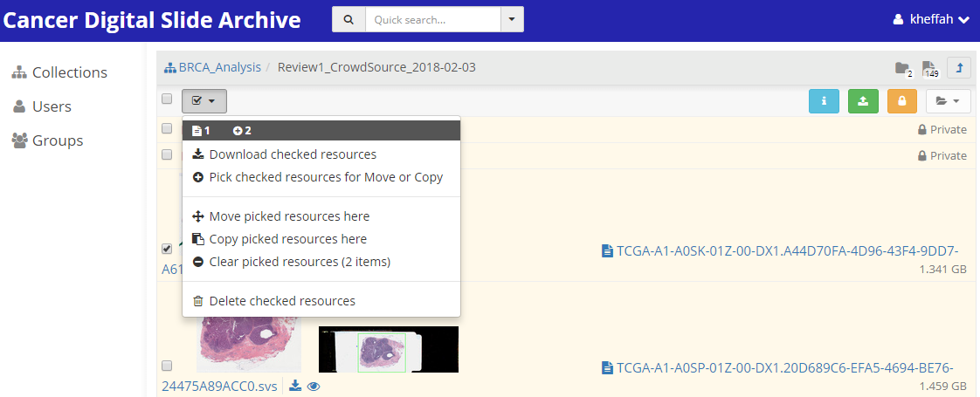Image resolution: width=980 pixels, height=397 pixels.
Task: Download the 24475A89ACC0.svs item
Action: [295, 387]
